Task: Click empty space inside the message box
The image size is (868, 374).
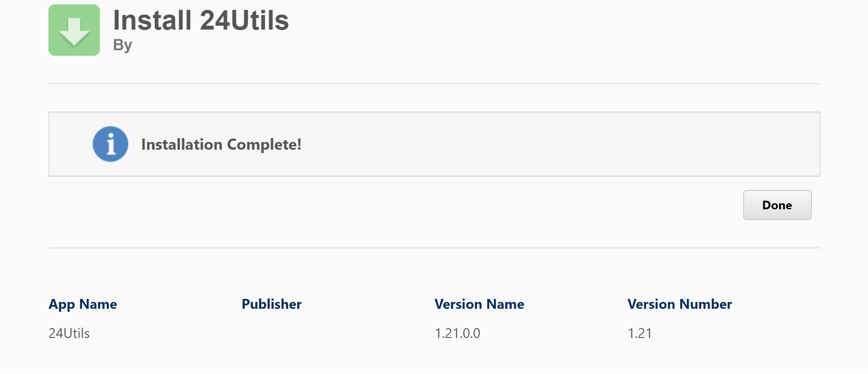Action: pyautogui.click(x=558, y=144)
